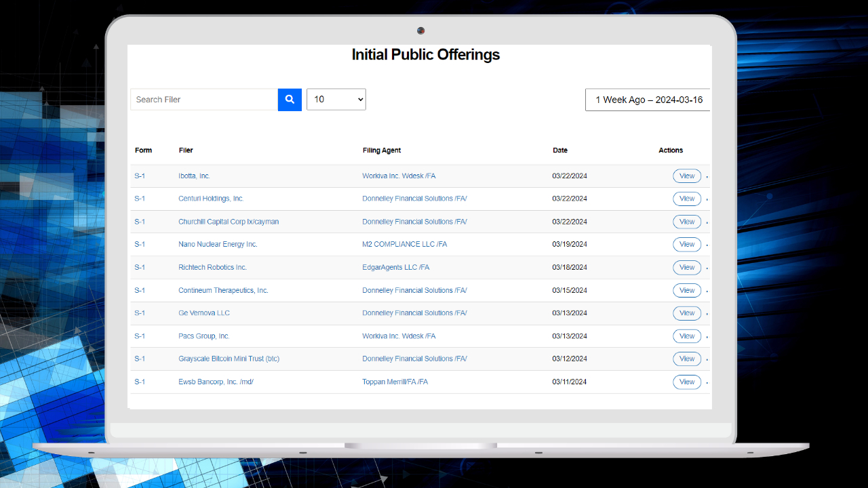
Task: Open the EdgarAgents LLC /FA agent link
Action: coord(395,267)
